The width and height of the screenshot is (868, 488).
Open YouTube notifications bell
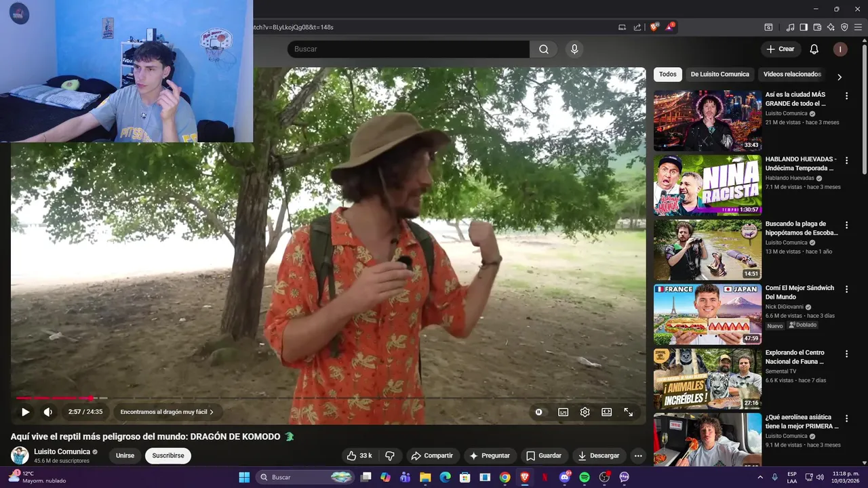coord(814,49)
